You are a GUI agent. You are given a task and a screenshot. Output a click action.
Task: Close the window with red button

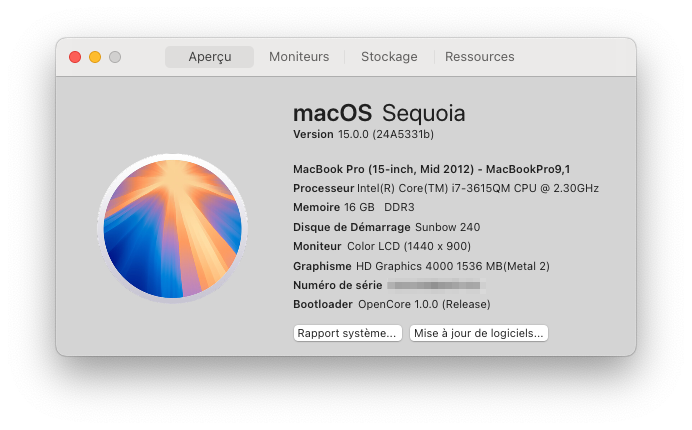pyautogui.click(x=75, y=57)
